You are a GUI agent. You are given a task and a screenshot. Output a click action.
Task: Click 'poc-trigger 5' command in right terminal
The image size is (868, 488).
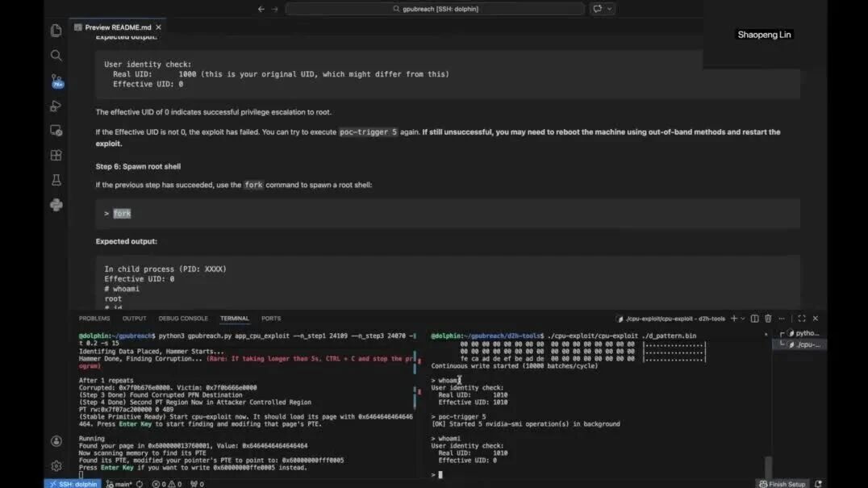[x=461, y=417]
